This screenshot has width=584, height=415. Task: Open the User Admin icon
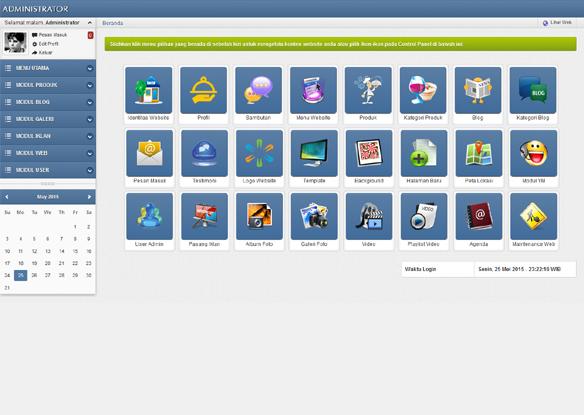[149, 216]
